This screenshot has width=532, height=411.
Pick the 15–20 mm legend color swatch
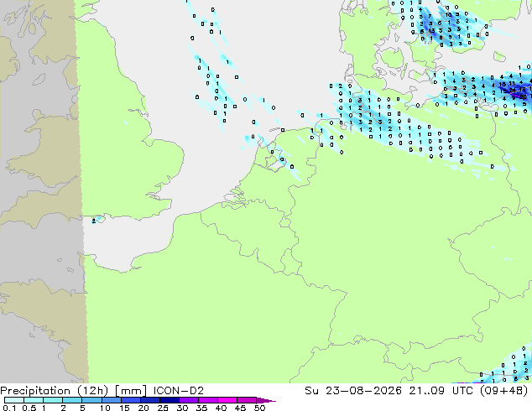130,400
